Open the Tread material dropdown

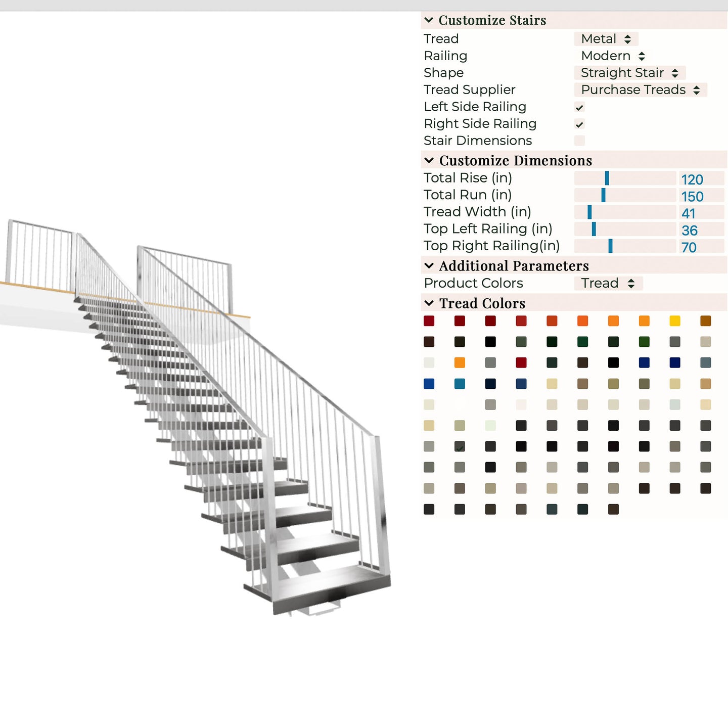click(x=606, y=39)
